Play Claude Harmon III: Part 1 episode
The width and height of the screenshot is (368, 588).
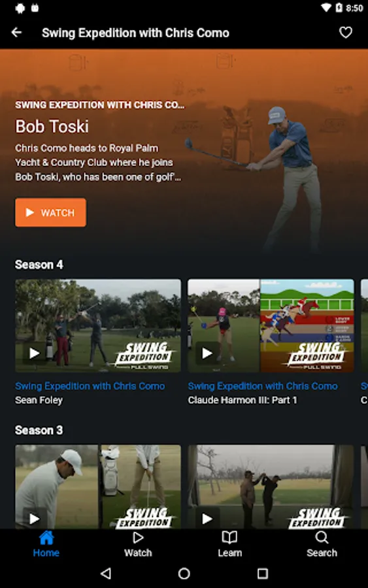[207, 353]
